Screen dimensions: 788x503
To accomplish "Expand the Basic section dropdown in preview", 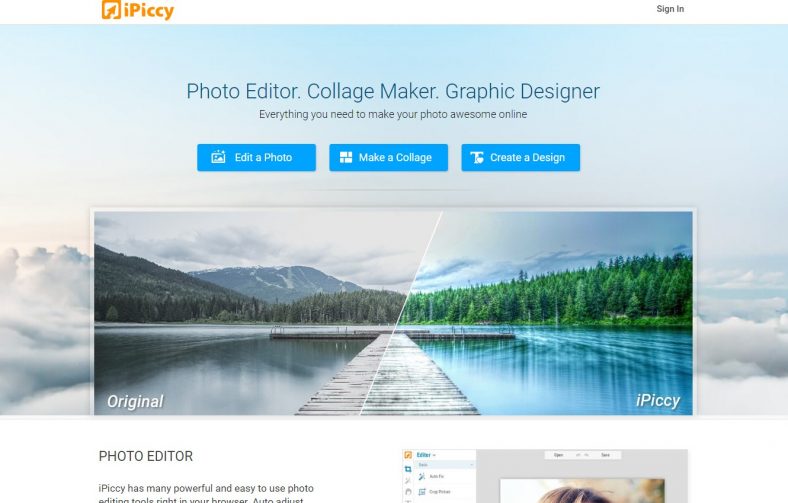I will coord(446,465).
